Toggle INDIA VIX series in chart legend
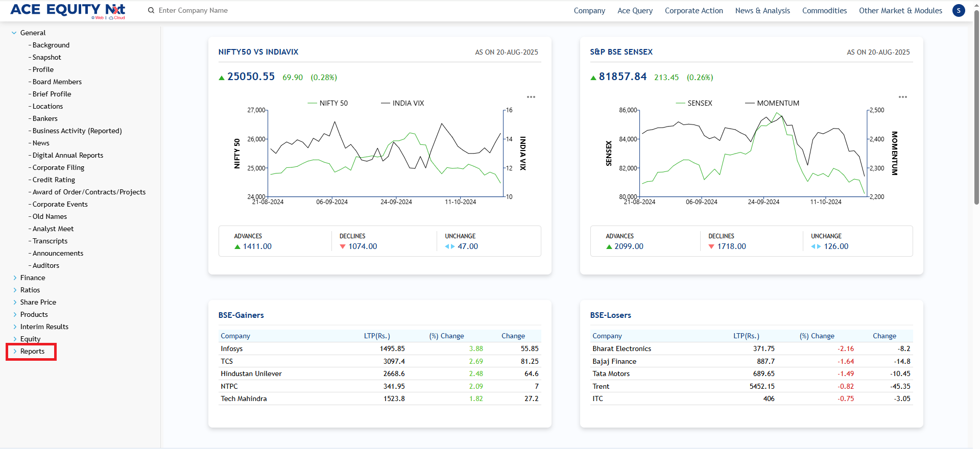Screen dimensions: 980x449 402,103
